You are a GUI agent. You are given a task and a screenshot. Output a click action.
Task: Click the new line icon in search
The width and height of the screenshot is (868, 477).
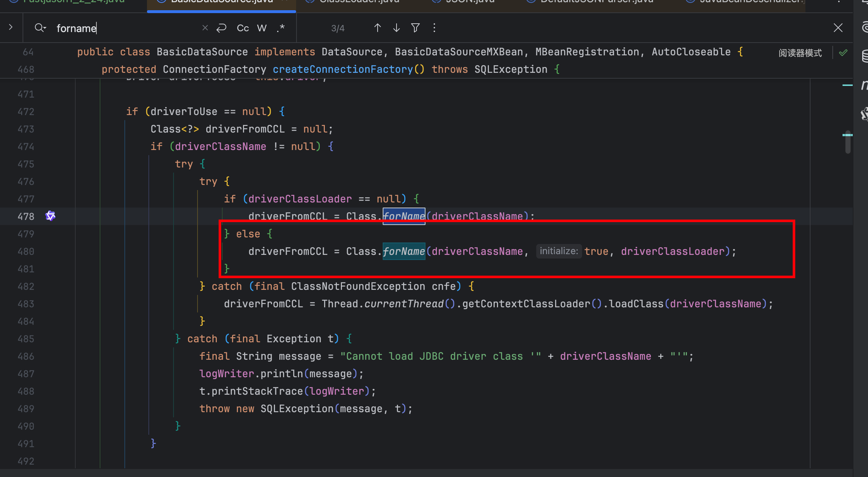coord(222,28)
